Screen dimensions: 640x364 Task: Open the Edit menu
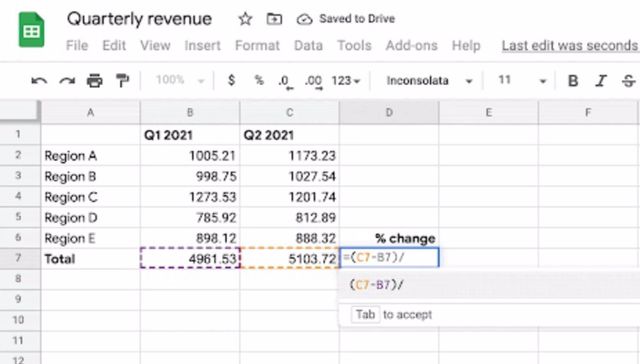tap(114, 45)
